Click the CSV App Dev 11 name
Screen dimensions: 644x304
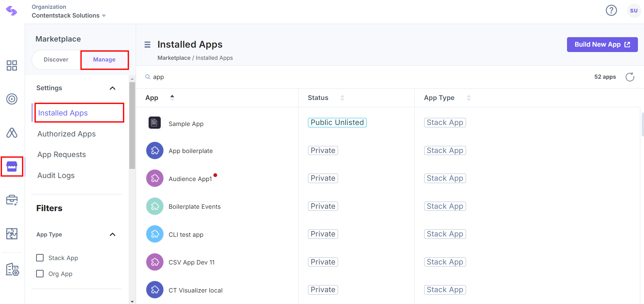(x=191, y=262)
